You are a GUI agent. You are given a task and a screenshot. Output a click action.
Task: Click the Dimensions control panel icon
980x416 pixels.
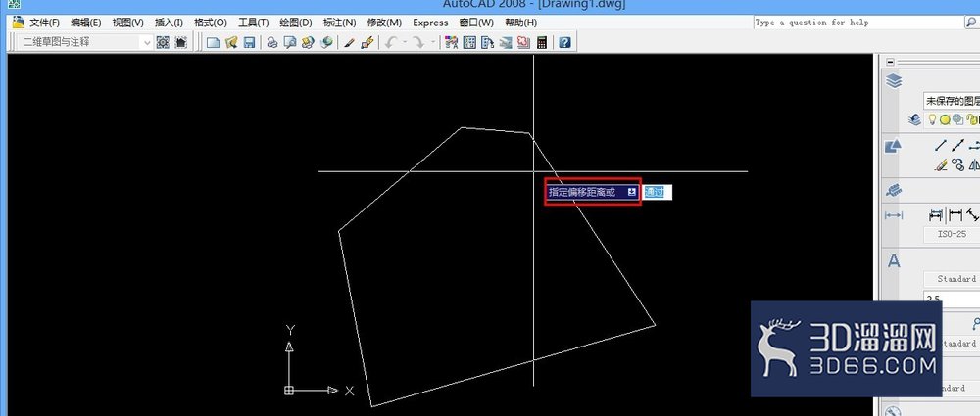(x=895, y=215)
